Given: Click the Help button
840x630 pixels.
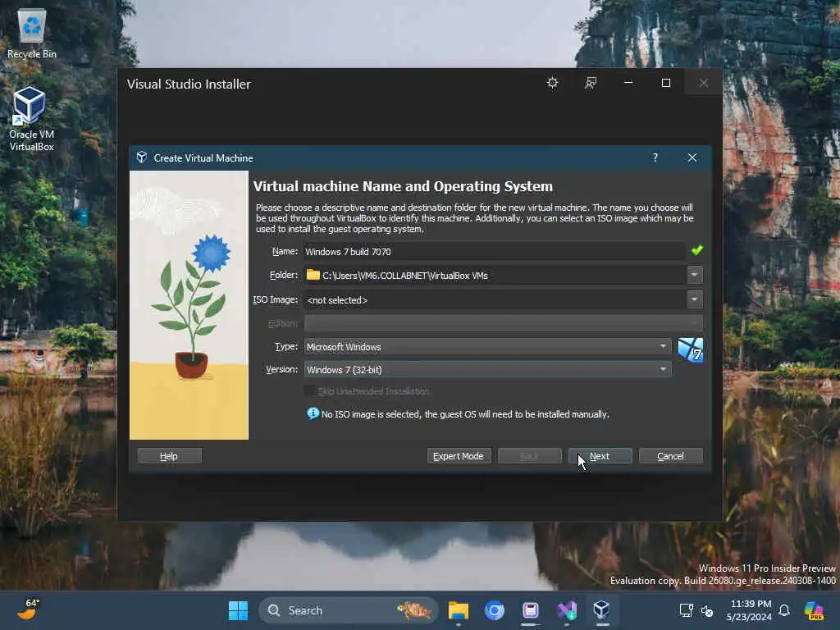Looking at the screenshot, I should 169,456.
